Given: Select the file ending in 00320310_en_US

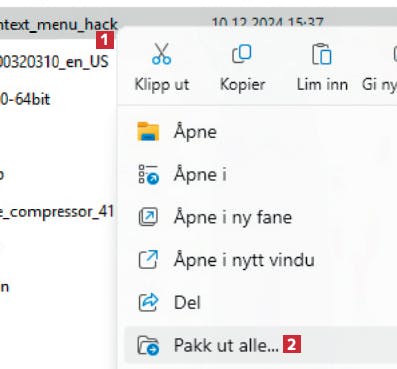Looking at the screenshot, I should [x=54, y=62].
